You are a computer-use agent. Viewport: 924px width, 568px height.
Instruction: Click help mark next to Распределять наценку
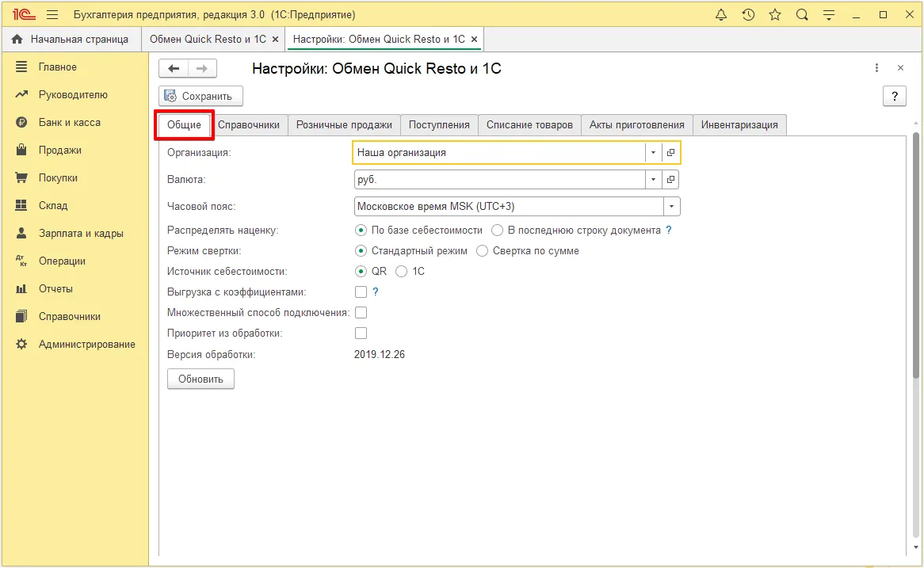[x=669, y=230]
